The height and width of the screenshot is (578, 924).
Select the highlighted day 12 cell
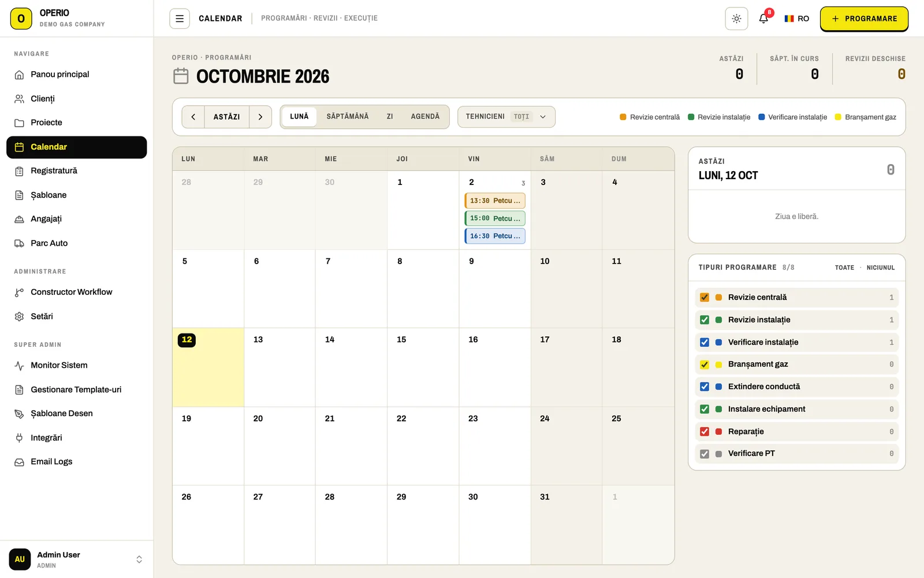(208, 368)
